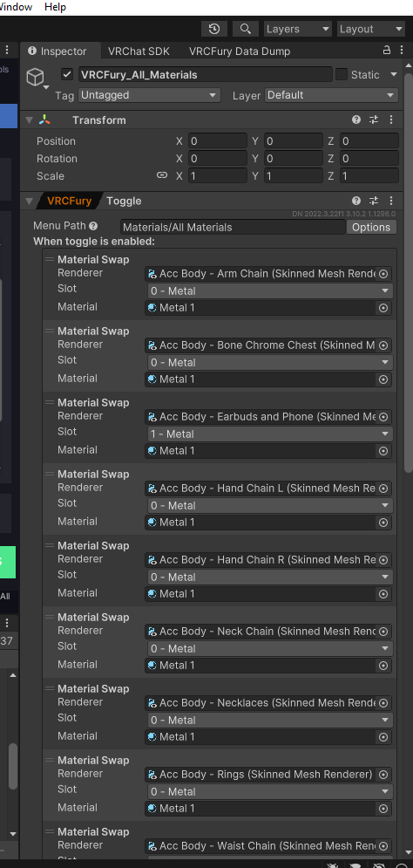Click Renderer field Acc Body - Necklaces
Image resolution: width=413 pixels, height=868 pixels.
[268, 702]
